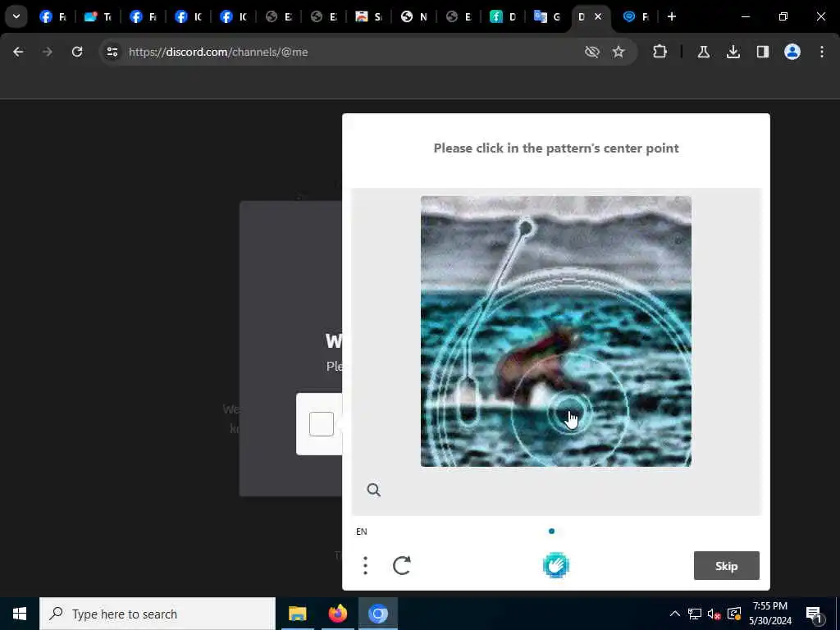
Task: Open captcha options three-dot menu
Action: 365,565
